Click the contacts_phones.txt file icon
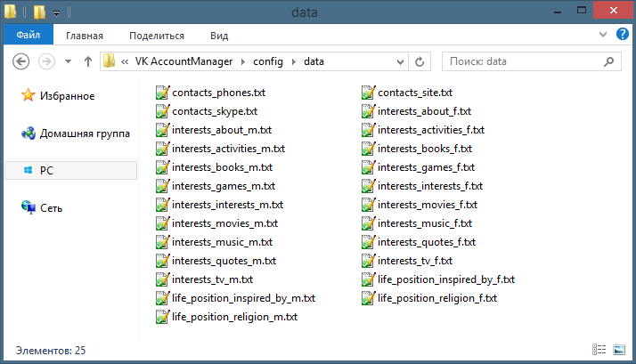Image resolution: width=636 pixels, height=364 pixels. click(162, 93)
